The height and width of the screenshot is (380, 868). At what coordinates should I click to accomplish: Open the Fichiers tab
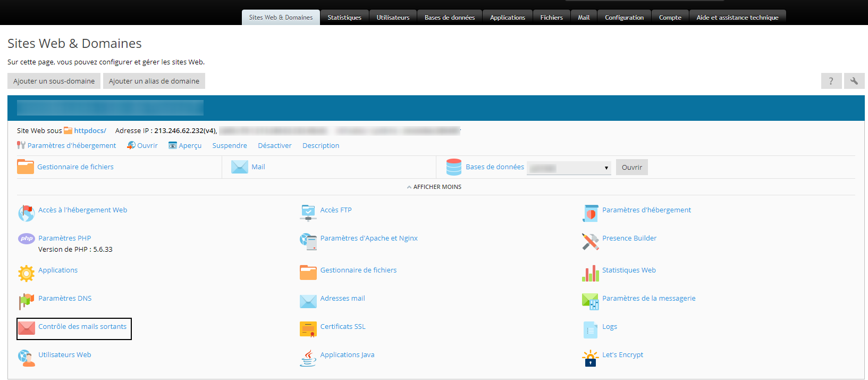point(552,18)
